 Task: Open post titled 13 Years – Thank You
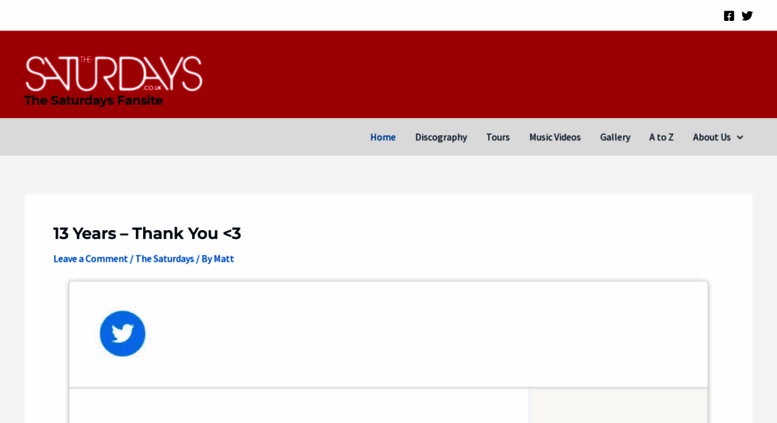(x=147, y=233)
